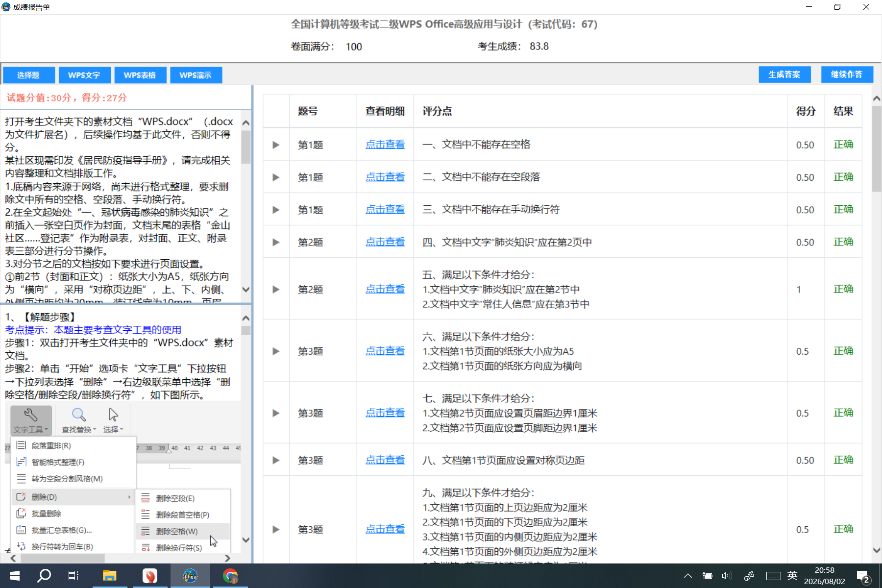Viewport: 882px width, 588px height.
Task: Open the Windows Start menu
Action: (14, 576)
